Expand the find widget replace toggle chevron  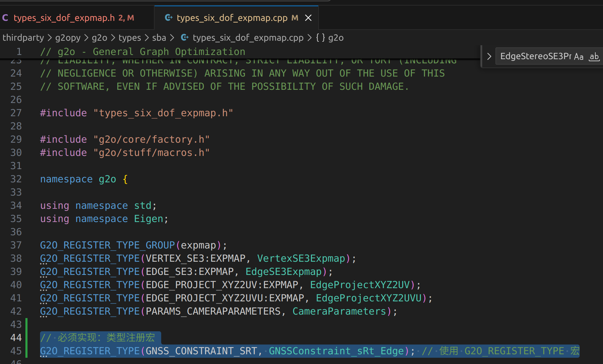[489, 56]
